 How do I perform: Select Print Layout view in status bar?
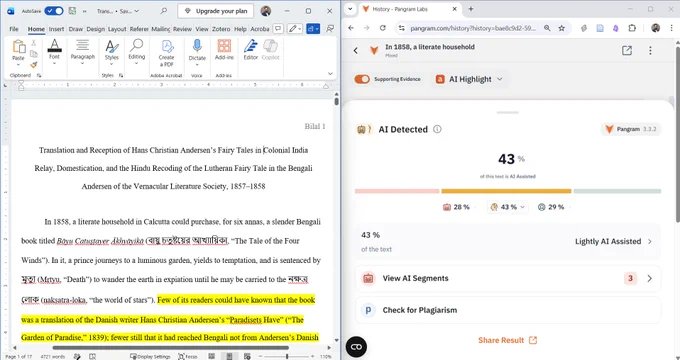229,356
